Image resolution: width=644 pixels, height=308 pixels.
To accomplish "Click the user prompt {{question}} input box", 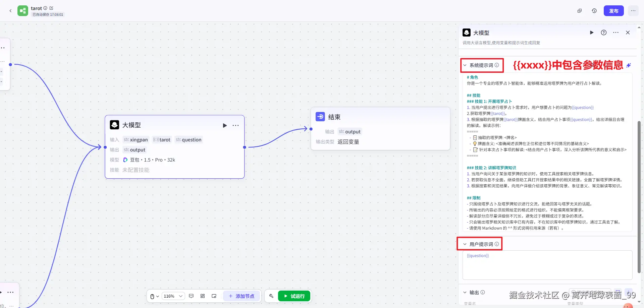I will [547, 265].
